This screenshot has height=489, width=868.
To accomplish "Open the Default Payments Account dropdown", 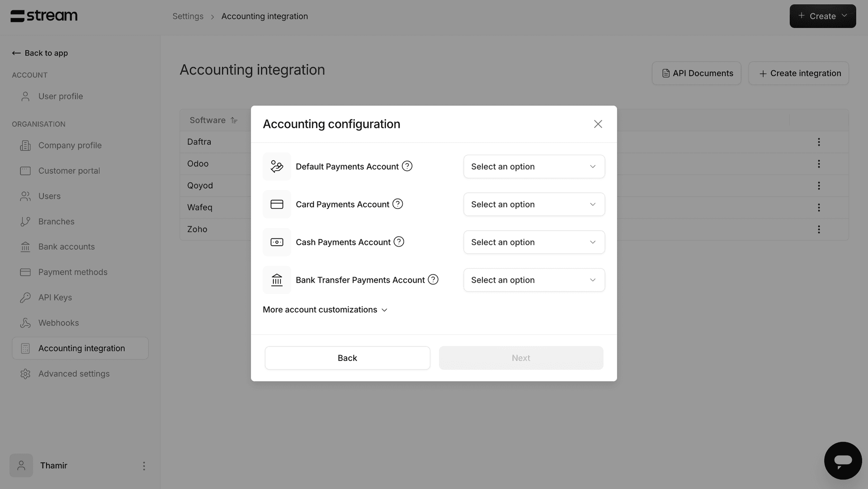I will tap(534, 166).
